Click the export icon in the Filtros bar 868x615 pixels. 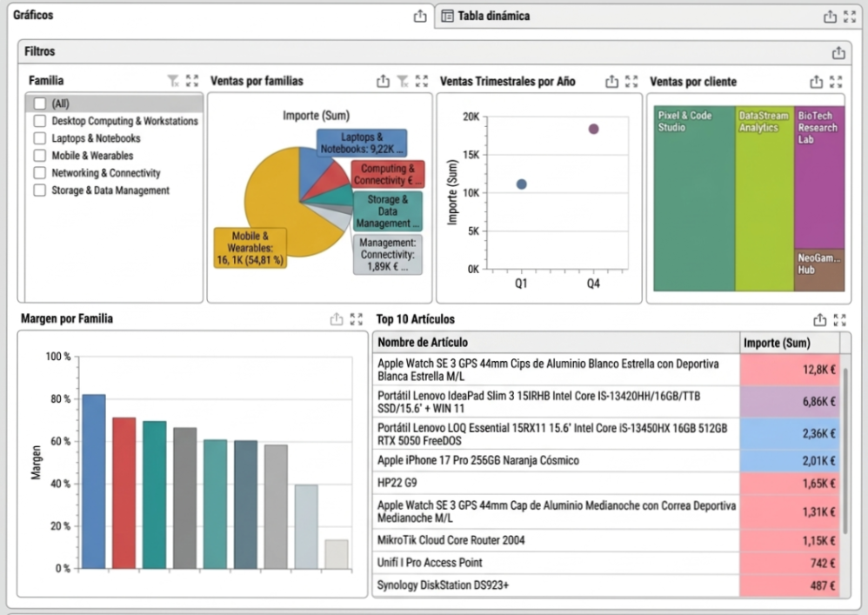839,51
